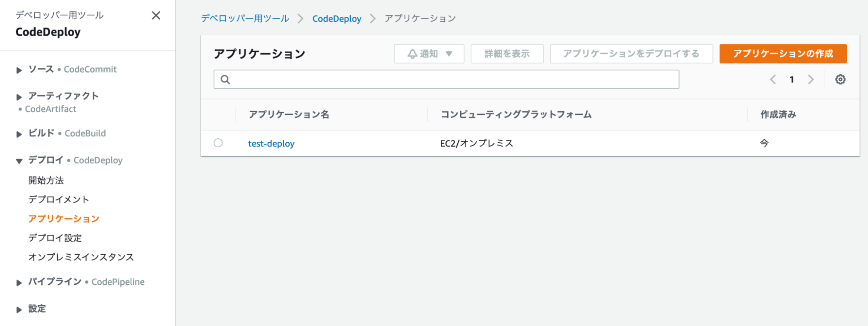Click アプリケーションの作成 button

(x=783, y=54)
